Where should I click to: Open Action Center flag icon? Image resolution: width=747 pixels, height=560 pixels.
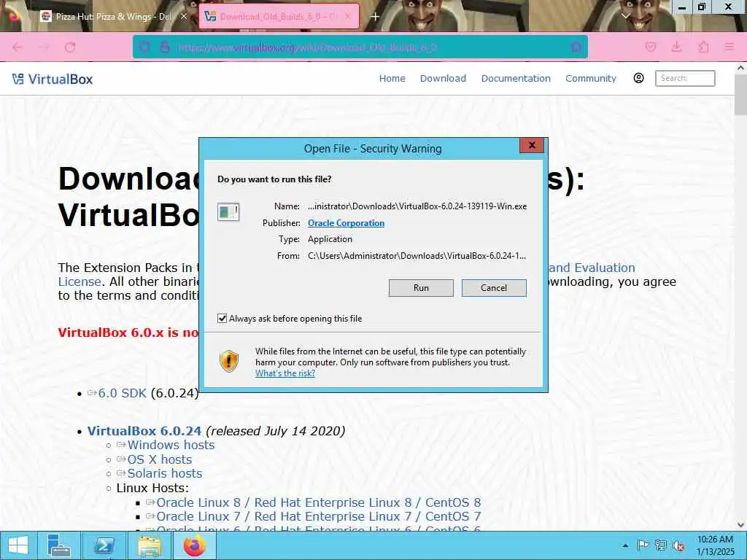tap(643, 545)
